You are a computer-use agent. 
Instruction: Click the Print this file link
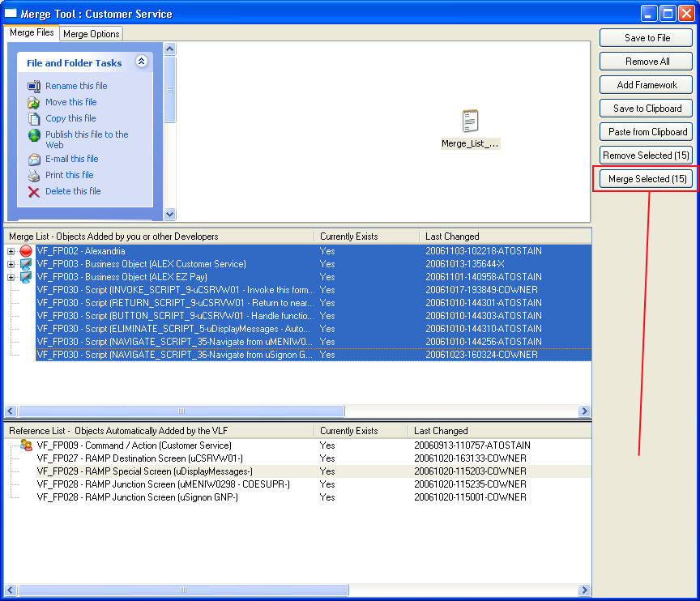point(69,175)
